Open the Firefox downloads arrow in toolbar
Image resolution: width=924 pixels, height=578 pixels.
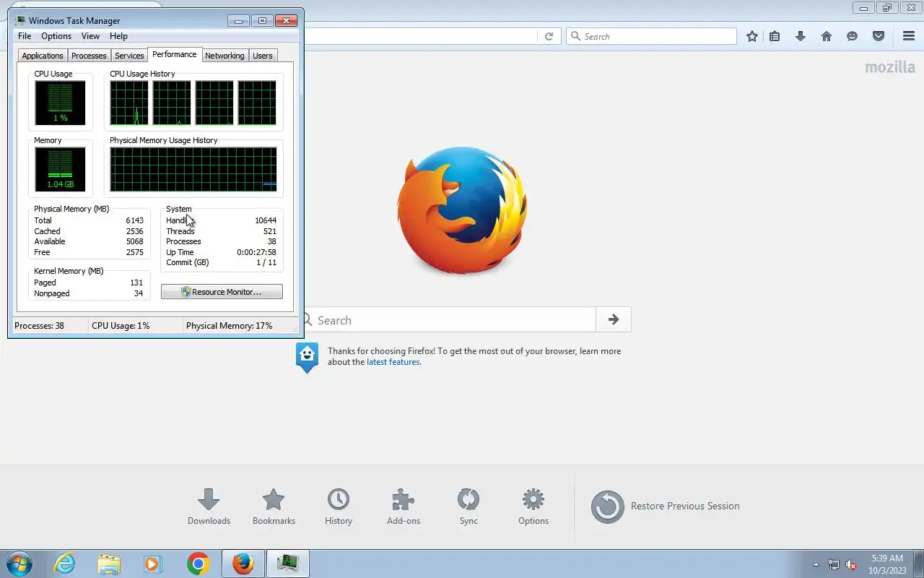click(x=801, y=36)
